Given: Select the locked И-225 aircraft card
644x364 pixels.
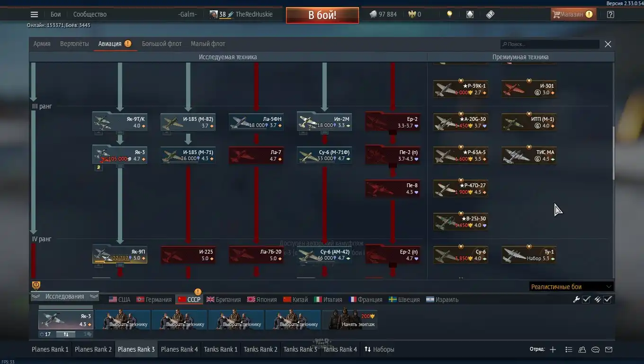Looking at the screenshot, I should click(x=188, y=255).
